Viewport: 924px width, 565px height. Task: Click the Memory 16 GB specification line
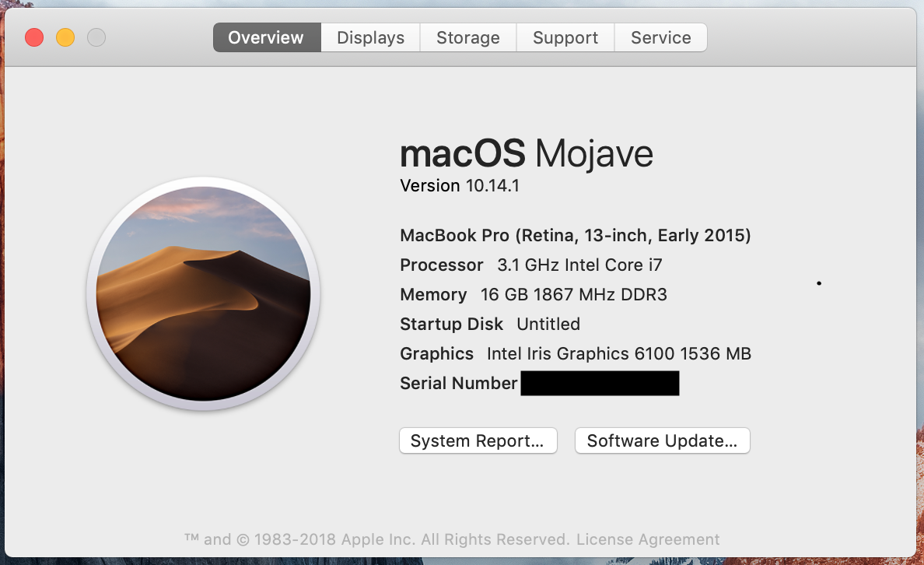click(533, 294)
